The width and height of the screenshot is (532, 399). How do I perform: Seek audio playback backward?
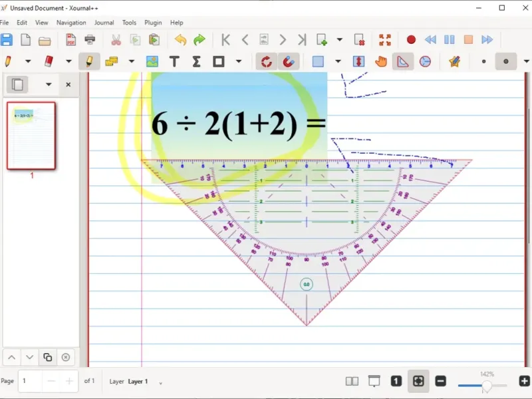pos(430,40)
